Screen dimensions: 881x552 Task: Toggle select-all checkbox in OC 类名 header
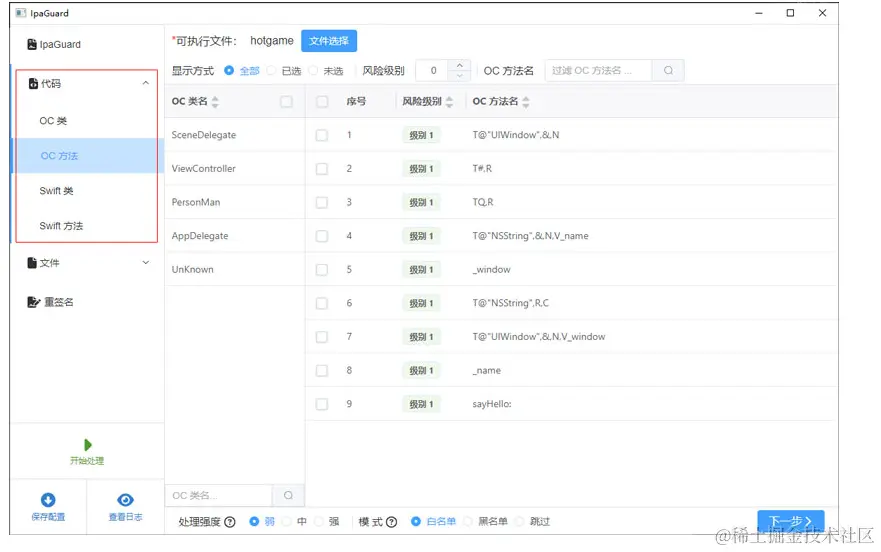coord(287,101)
